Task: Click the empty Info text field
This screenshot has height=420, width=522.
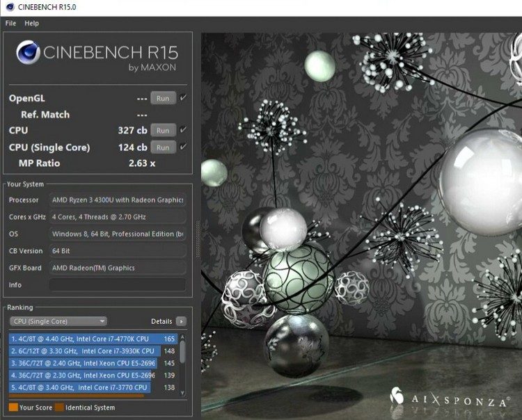Action: [x=117, y=285]
